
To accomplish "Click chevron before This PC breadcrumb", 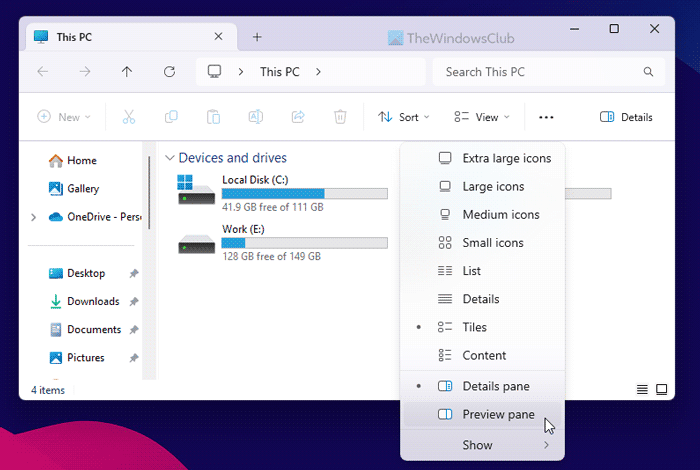I will 241,71.
